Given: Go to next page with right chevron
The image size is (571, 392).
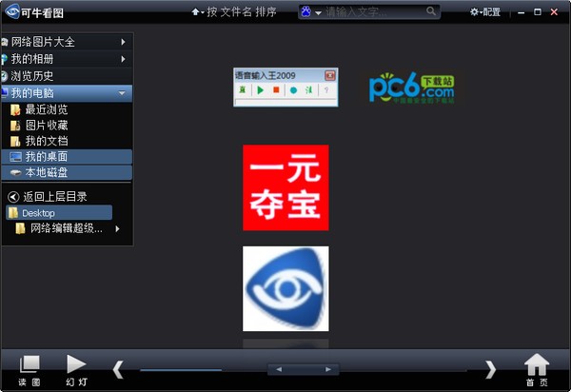Looking at the screenshot, I should point(490,370).
